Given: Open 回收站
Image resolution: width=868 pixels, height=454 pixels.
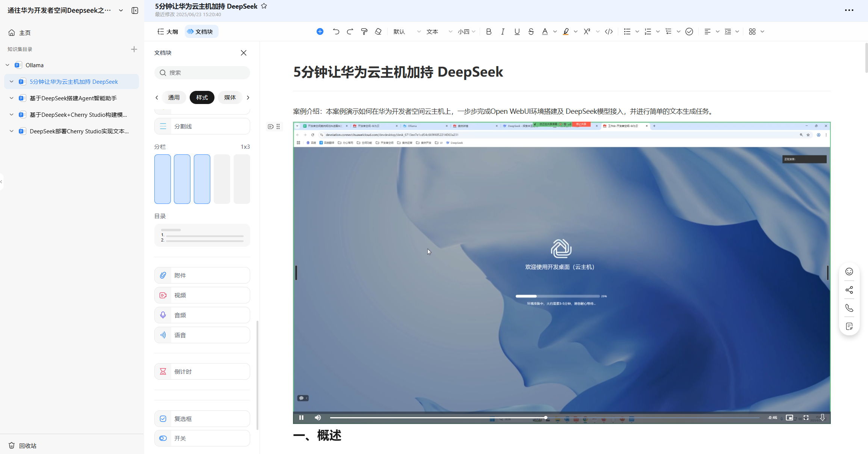Looking at the screenshot, I should click(23, 445).
